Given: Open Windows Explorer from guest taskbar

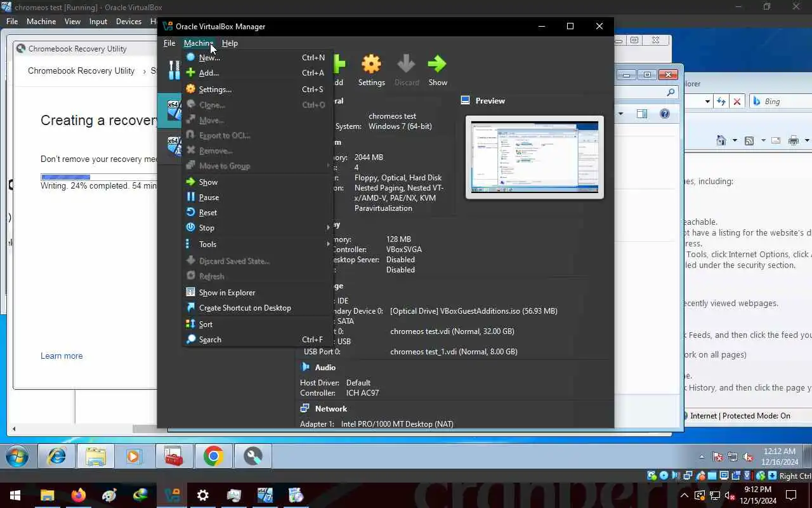Looking at the screenshot, I should click(x=96, y=456).
